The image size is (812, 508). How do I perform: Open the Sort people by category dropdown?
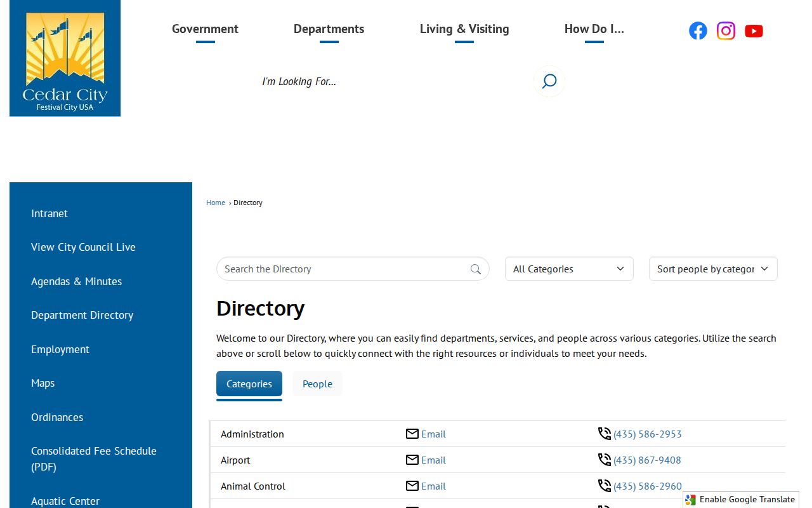(713, 269)
